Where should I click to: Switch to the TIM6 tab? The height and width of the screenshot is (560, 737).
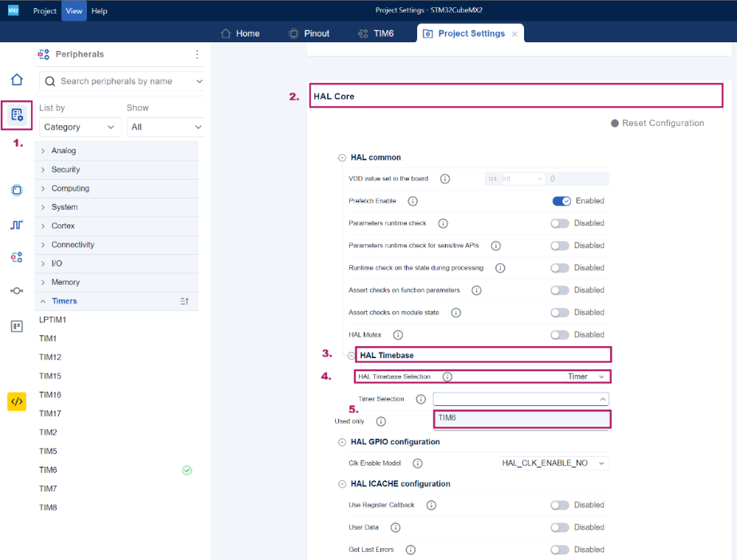tap(376, 34)
